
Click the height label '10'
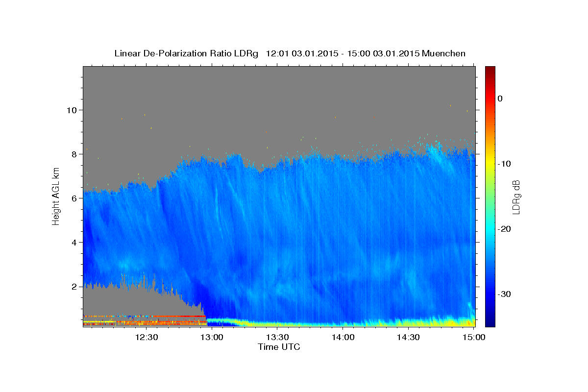(x=73, y=110)
